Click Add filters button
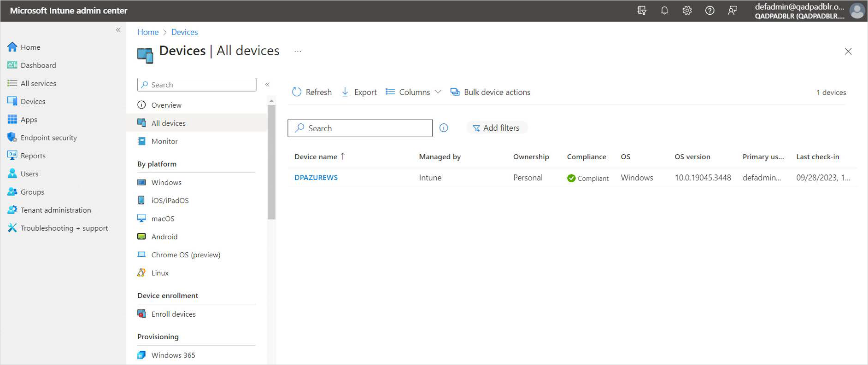Image resolution: width=868 pixels, height=365 pixels. click(x=497, y=128)
